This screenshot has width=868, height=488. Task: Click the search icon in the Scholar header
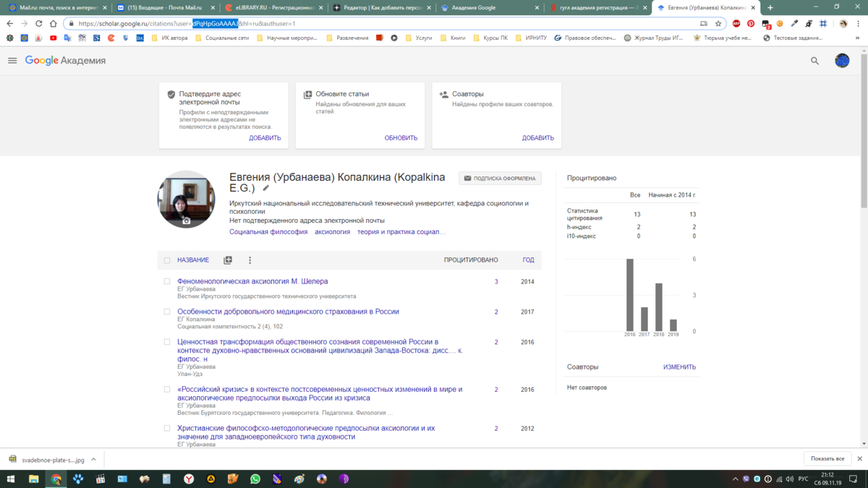814,60
